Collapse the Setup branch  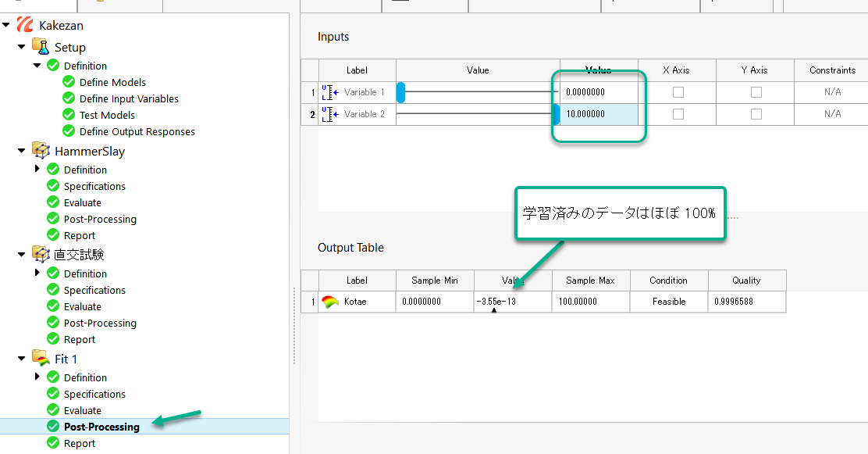(x=21, y=47)
